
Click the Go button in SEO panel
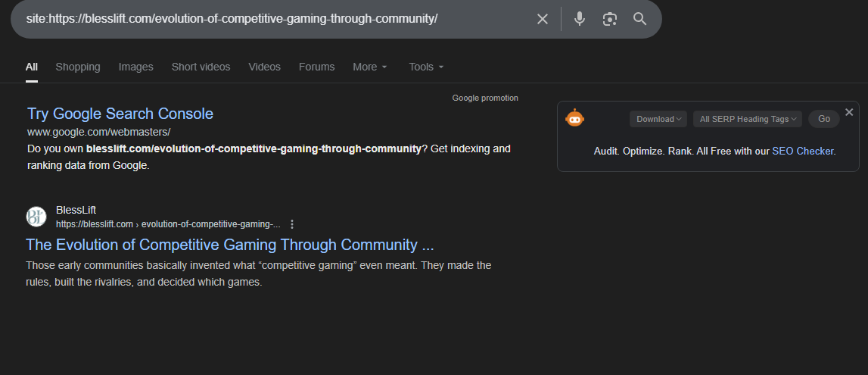[x=823, y=119]
